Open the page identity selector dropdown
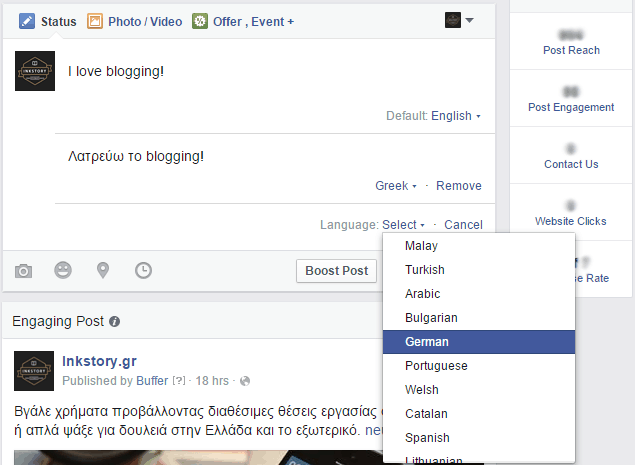The image size is (635, 465). tap(459, 21)
